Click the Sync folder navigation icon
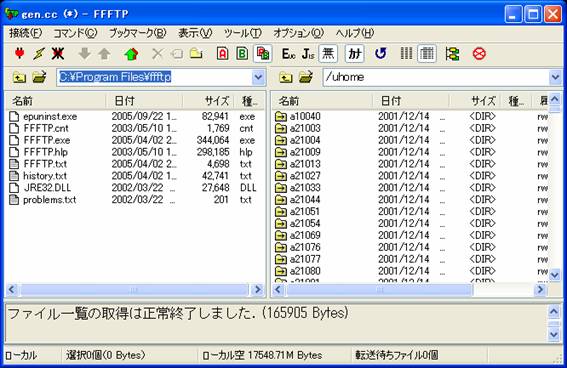Image resolution: width=567 pixels, height=368 pixels. click(452, 54)
